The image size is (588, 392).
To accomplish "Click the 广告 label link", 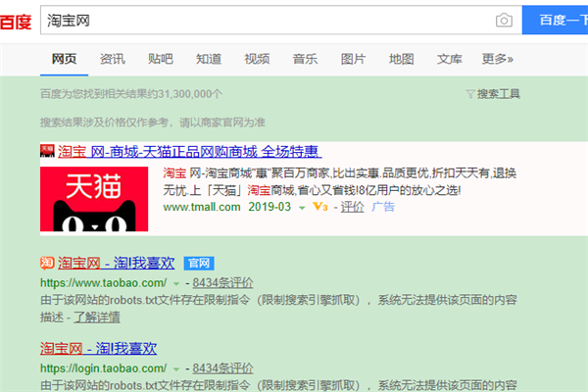I will click(x=383, y=207).
